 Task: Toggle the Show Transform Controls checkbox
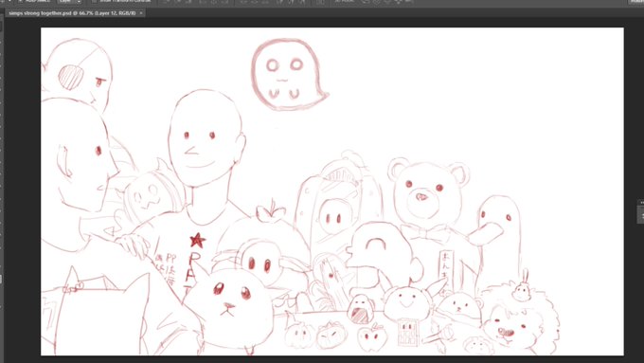pos(94,1)
